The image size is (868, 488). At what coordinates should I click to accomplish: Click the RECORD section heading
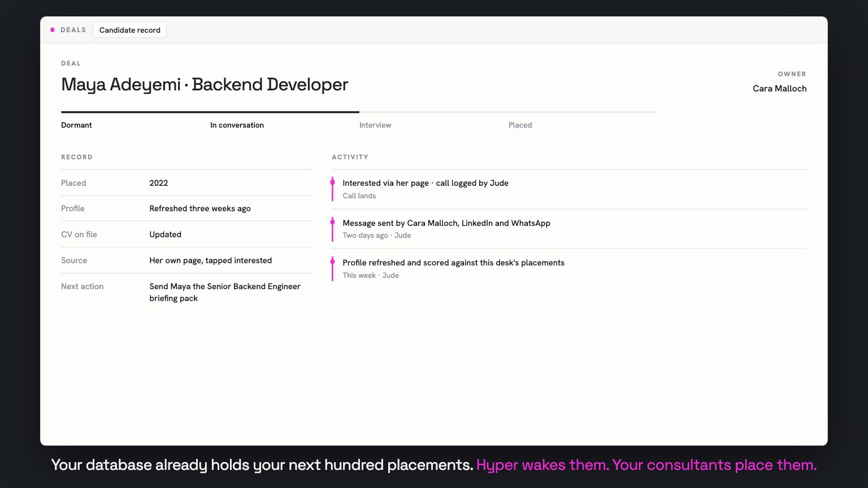[77, 157]
